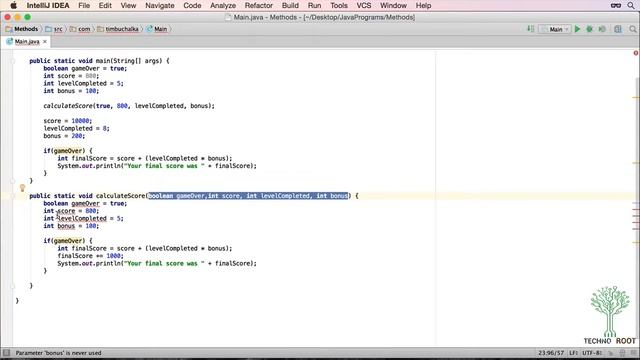Screen dimensions: 640x360
Task: Open the Analyze menu
Action: pyautogui.click(x=223, y=5)
